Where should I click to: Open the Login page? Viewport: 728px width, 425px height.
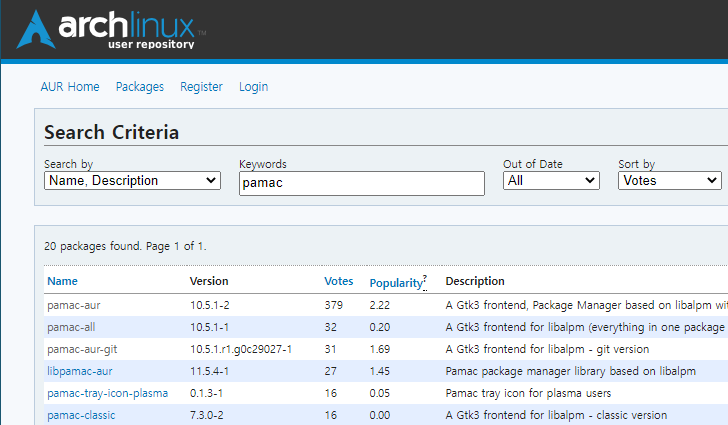coord(254,87)
